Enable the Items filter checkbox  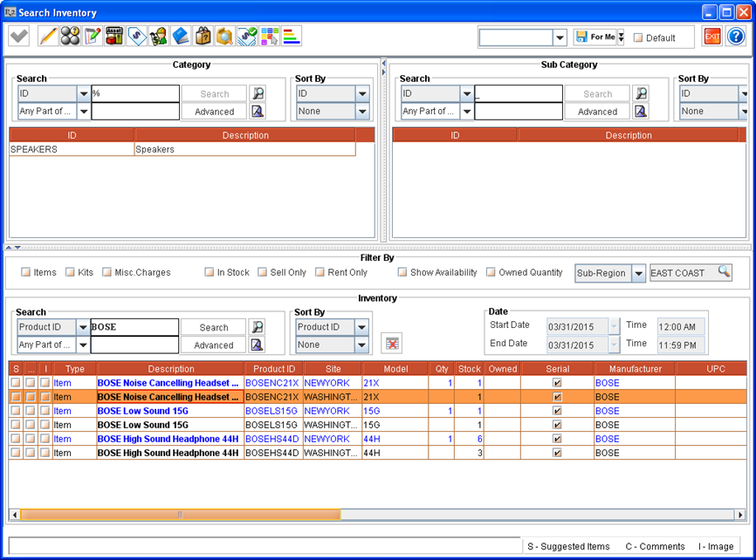(25, 272)
